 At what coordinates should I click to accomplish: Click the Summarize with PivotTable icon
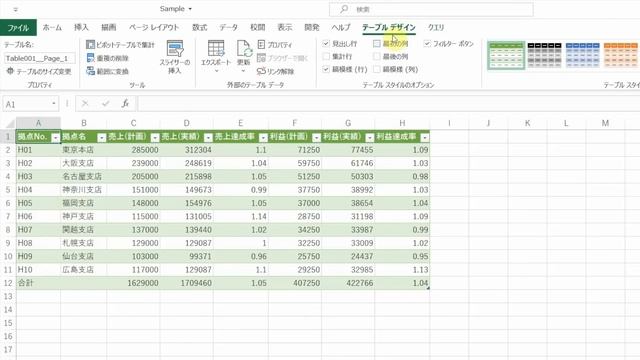pyautogui.click(x=90, y=44)
